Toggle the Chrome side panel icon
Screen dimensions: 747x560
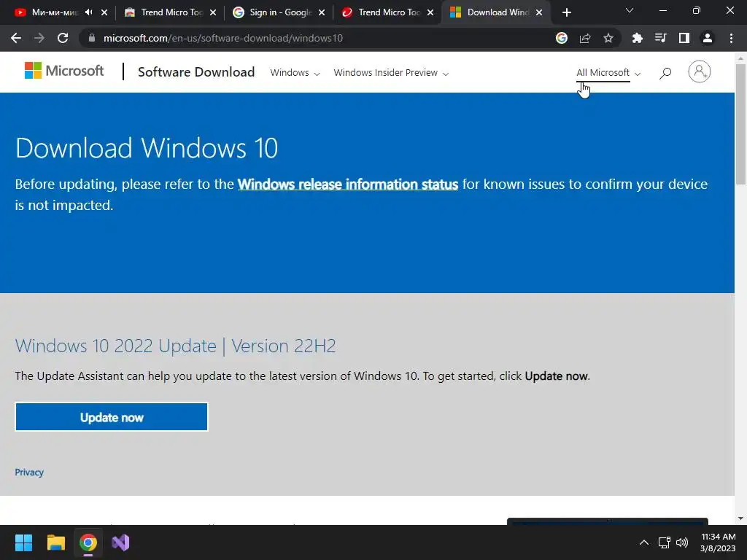(684, 38)
